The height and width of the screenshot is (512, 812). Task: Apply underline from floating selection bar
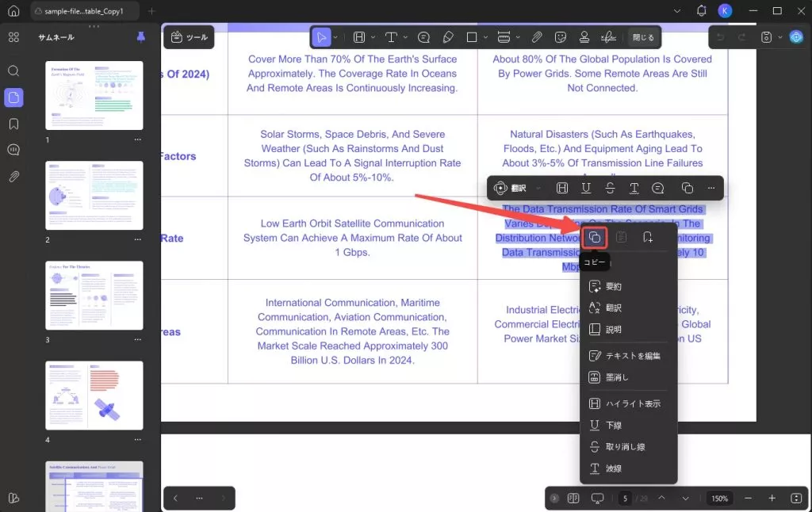tap(586, 189)
